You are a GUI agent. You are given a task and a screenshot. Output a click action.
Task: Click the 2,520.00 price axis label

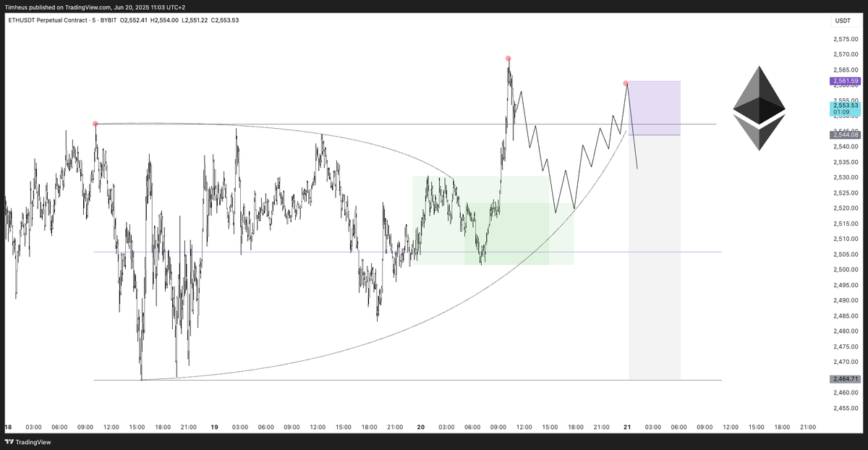846,208
